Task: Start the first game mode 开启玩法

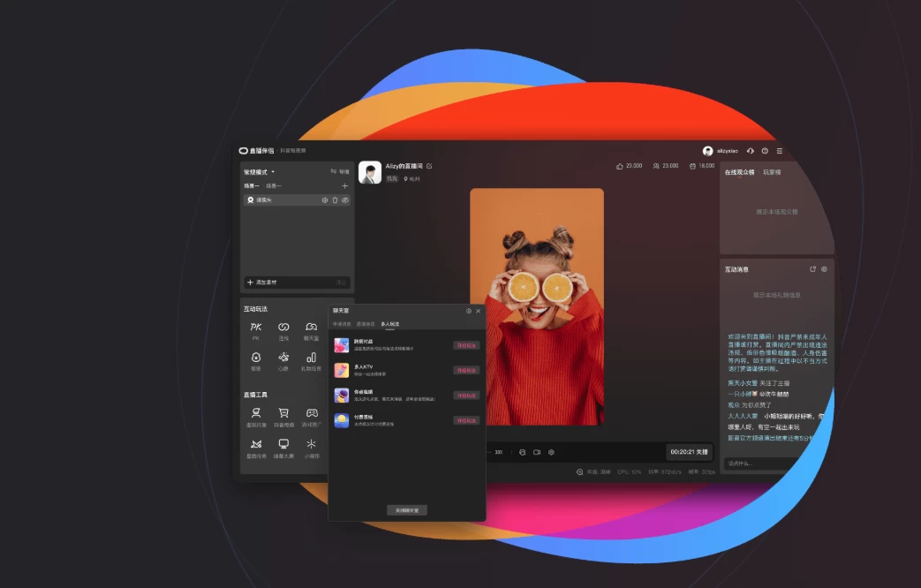Action: (466, 345)
